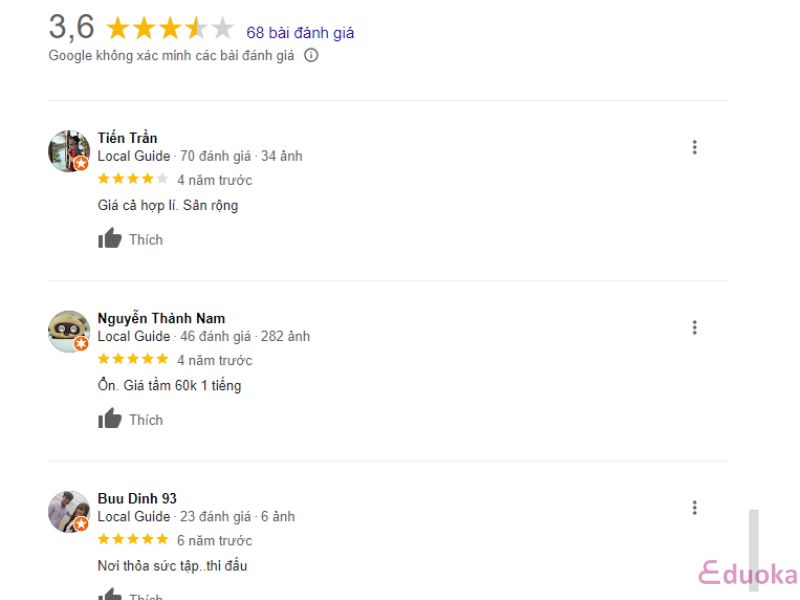
Task: Open Buu Dinh 93 profile name
Action: point(137,498)
